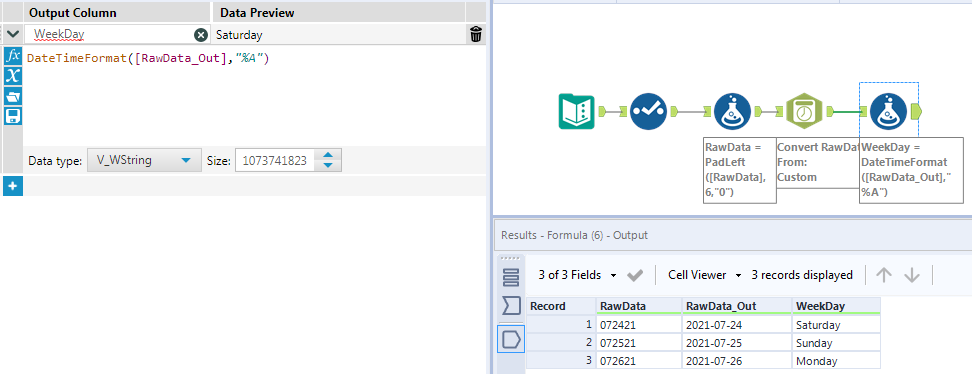Clear the WeekDay output column name
This screenshot has height=374, width=972.
click(x=201, y=35)
